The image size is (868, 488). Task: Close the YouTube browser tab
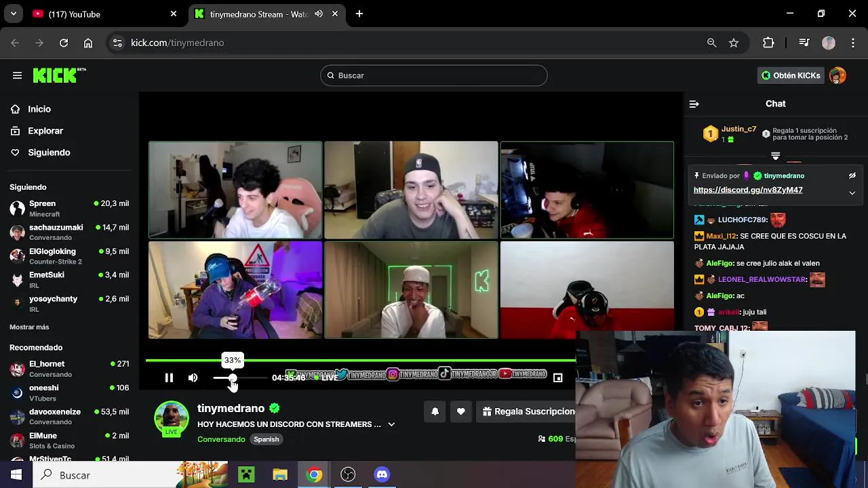174,14
